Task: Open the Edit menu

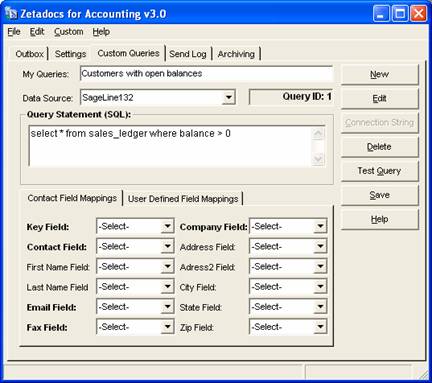Action: pos(37,32)
